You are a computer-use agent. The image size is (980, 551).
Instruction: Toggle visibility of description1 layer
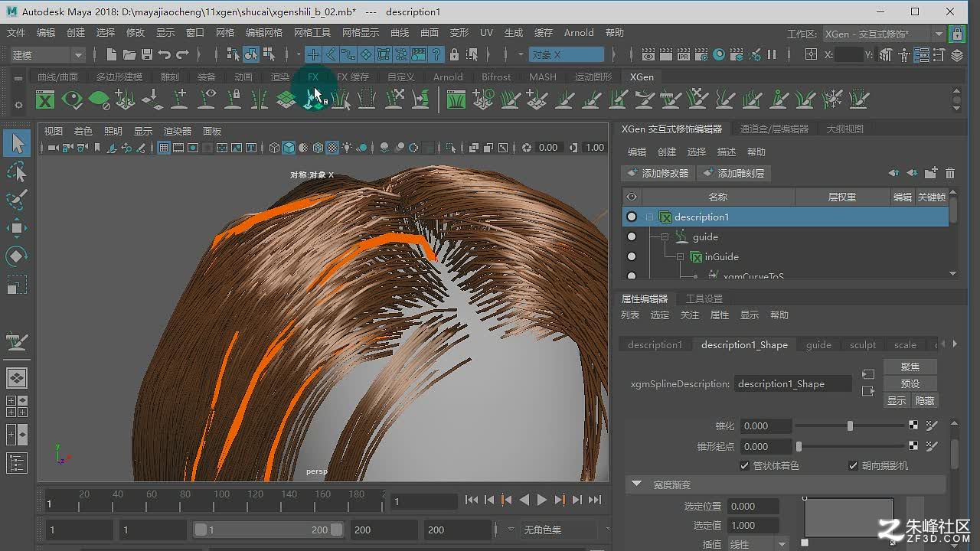point(632,217)
